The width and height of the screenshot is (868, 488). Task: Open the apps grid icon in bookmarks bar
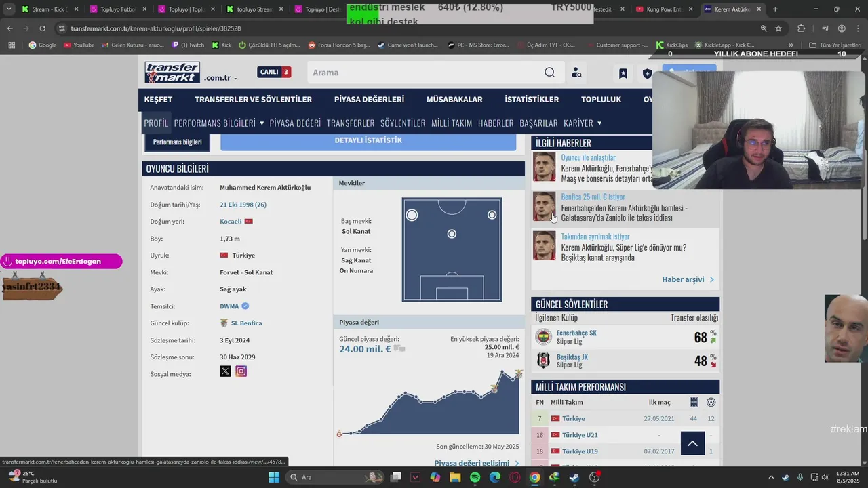coord(12,45)
